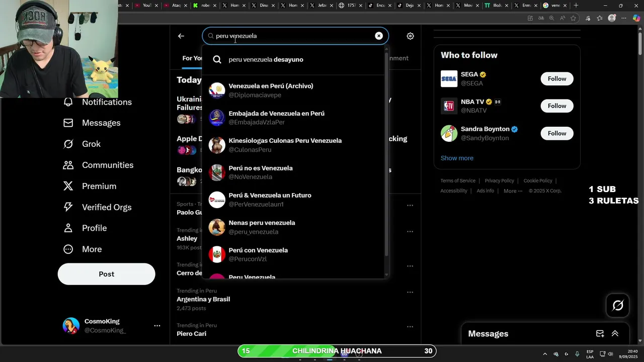Screen dimensions: 644x362
Task: Select 'Perú & Venezuela un Futuro' suggestion
Action: coord(294,200)
